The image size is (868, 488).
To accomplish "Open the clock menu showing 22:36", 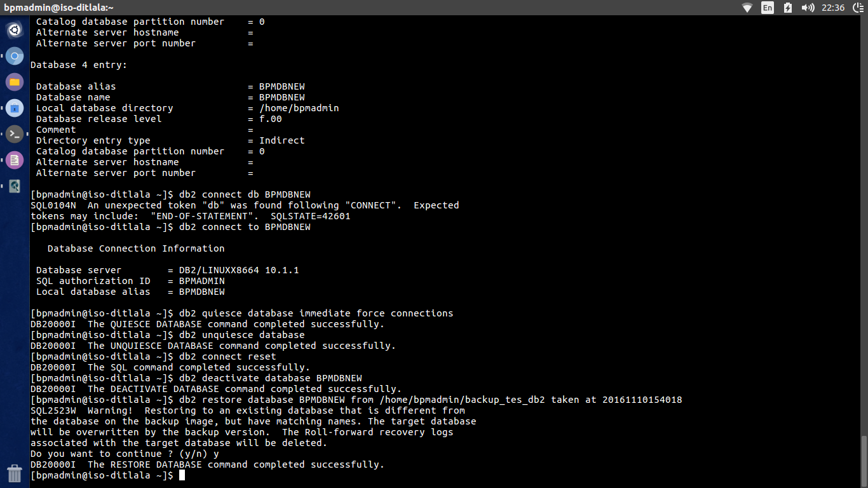I will (x=832, y=8).
